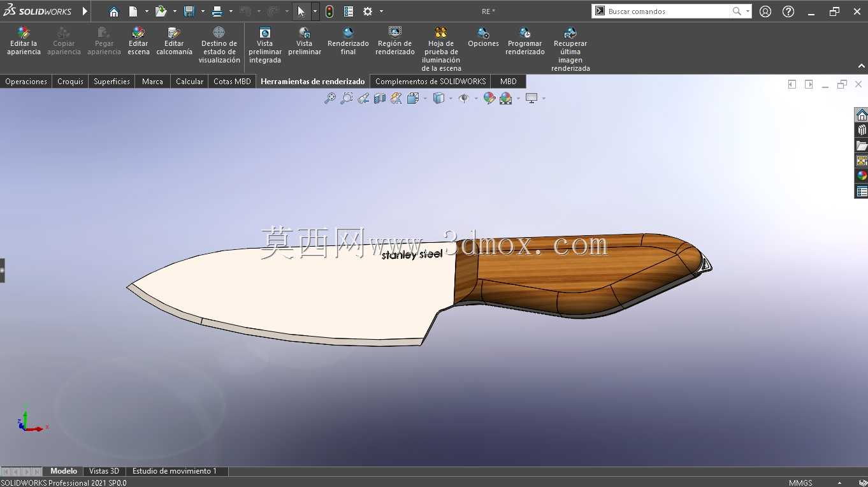Create a new document with New icon
The height and width of the screenshot is (487, 868).
click(133, 11)
